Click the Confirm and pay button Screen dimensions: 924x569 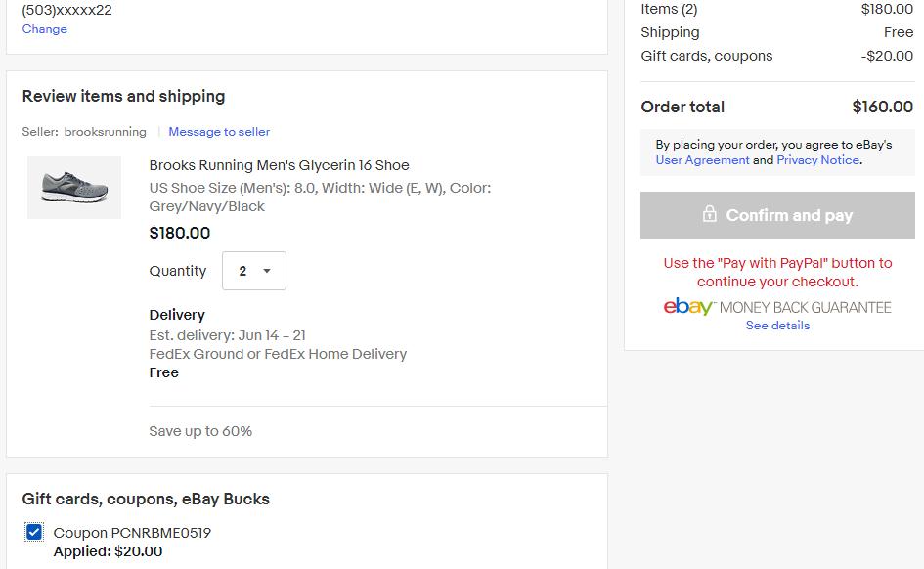(777, 215)
